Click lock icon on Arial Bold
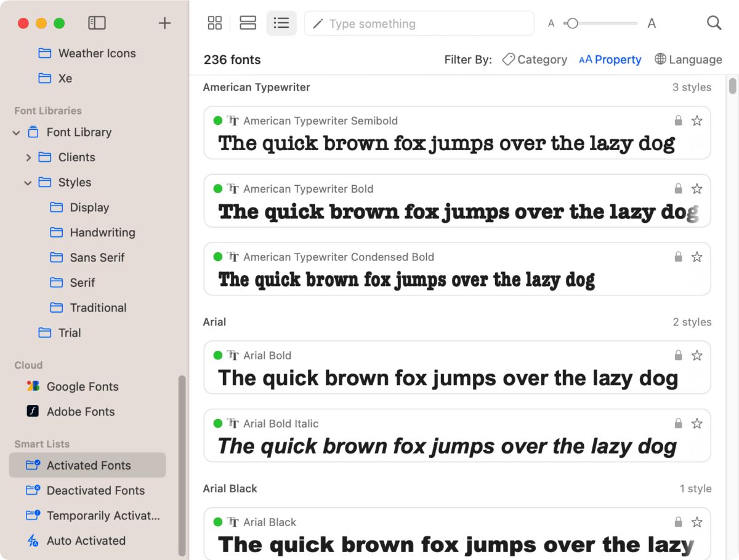739x560 pixels. [x=678, y=355]
